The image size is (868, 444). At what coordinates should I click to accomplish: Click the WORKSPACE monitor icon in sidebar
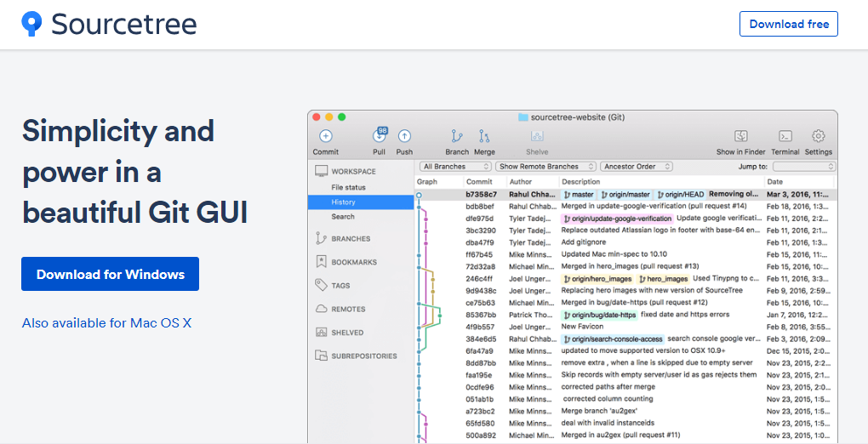[321, 172]
